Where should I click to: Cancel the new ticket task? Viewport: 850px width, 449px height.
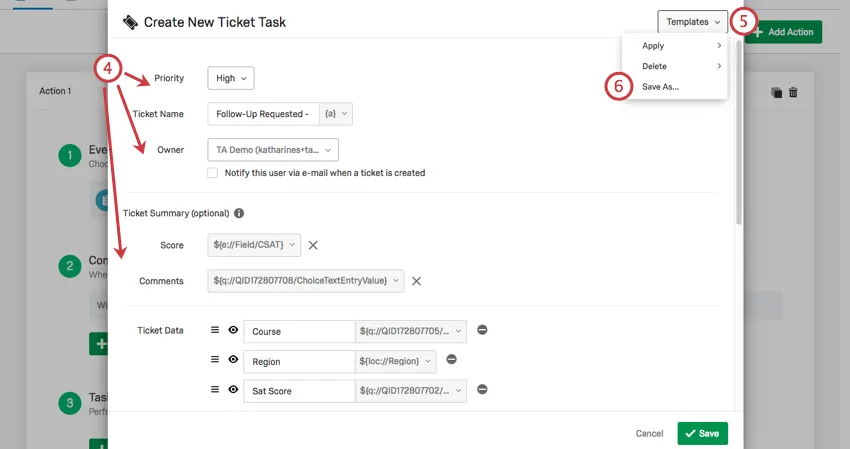(x=650, y=434)
